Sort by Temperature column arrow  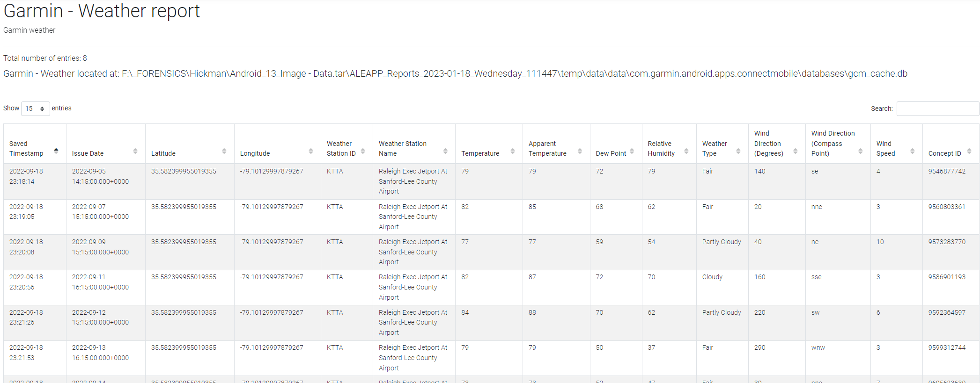click(x=513, y=151)
